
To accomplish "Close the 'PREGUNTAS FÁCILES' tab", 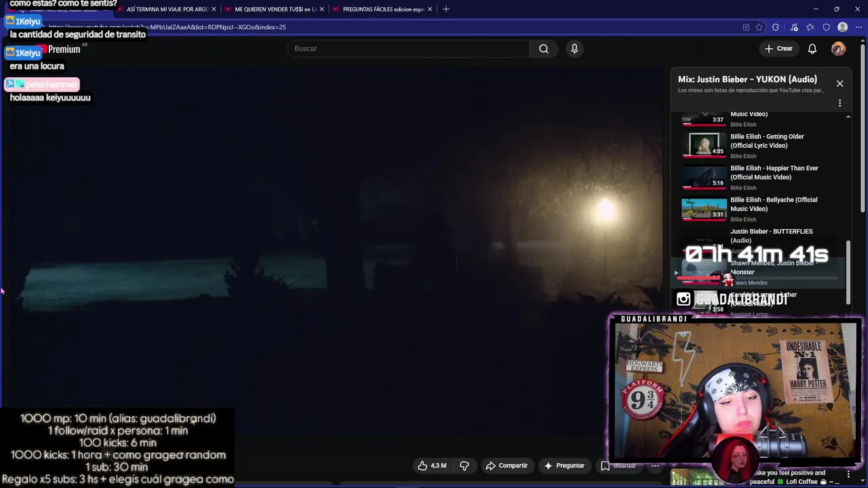I will click(430, 9).
